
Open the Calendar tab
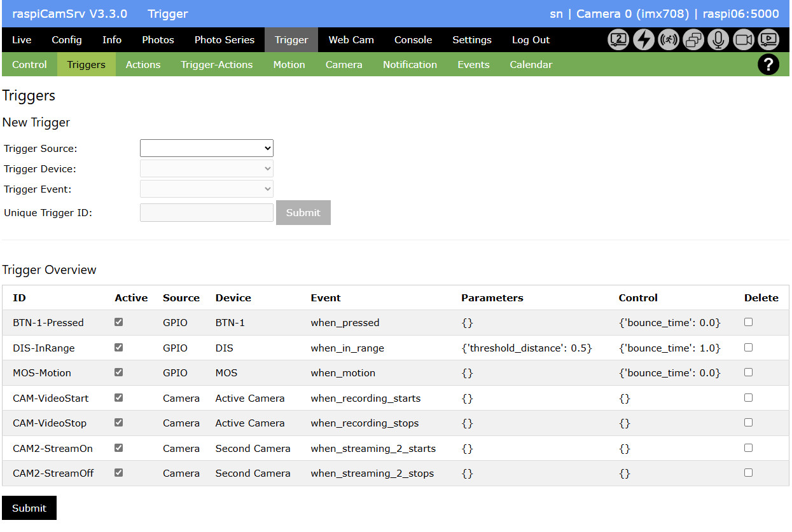pos(531,65)
